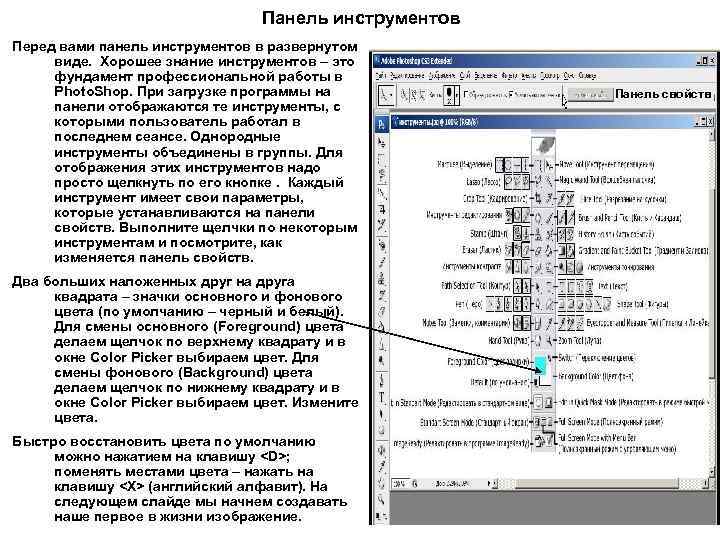Select the Pen tool in left toolbar
720x540 pixels.
tap(381, 381)
